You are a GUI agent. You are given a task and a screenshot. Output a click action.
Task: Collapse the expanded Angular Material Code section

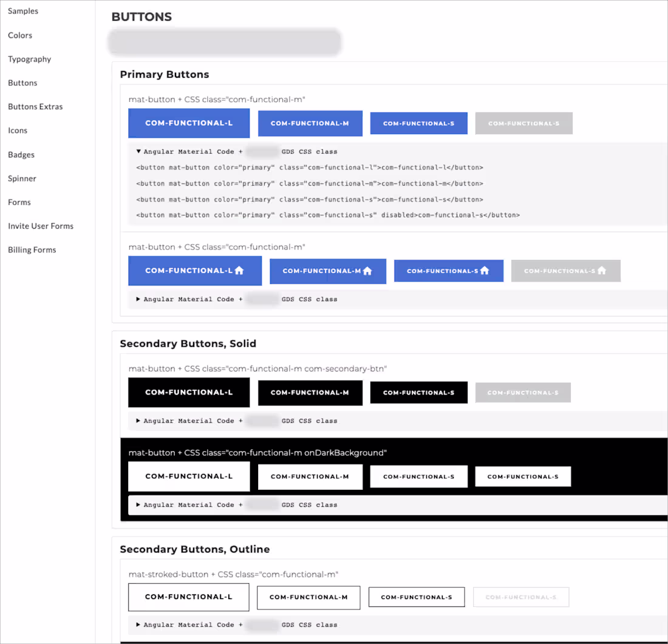[x=236, y=152]
